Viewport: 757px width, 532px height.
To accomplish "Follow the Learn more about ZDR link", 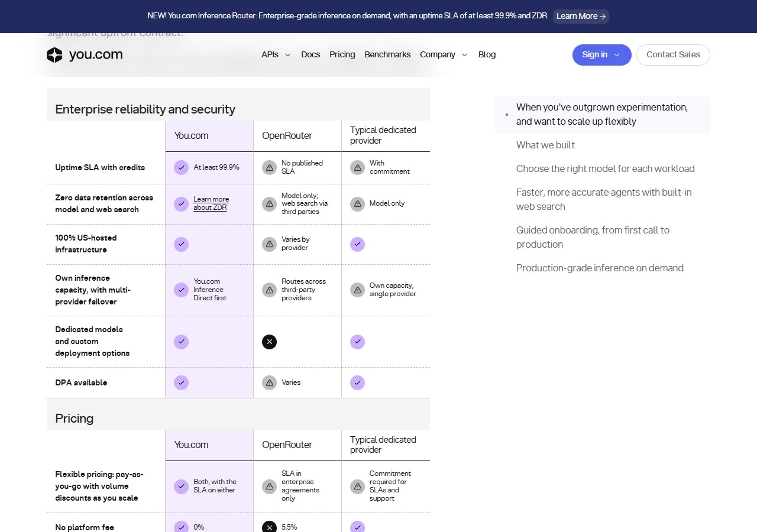I will (x=211, y=203).
